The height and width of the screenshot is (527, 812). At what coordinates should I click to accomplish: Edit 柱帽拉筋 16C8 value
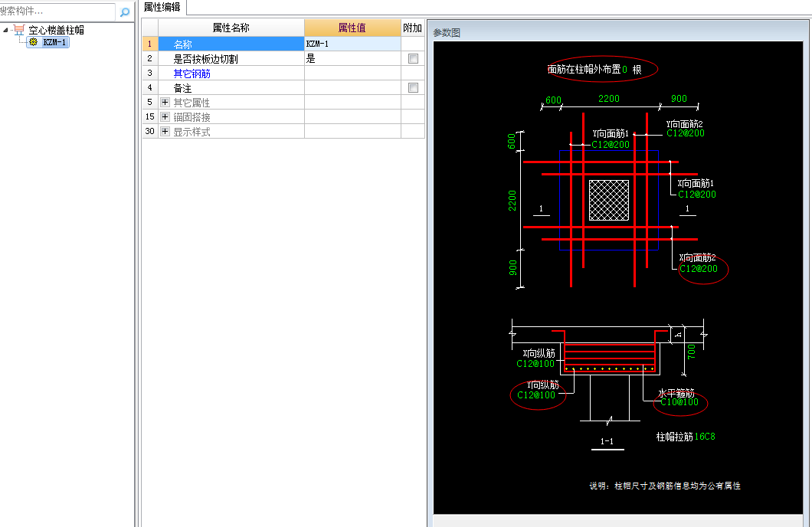point(705,437)
